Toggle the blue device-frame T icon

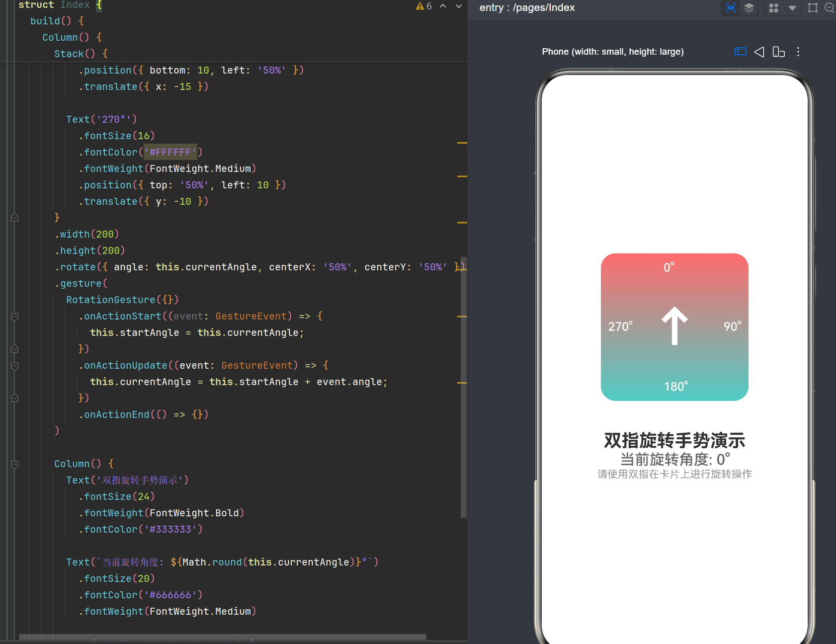point(741,51)
